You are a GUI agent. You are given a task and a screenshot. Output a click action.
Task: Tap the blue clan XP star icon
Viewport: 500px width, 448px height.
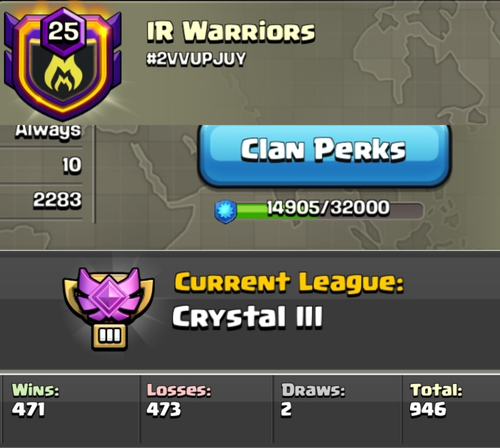click(x=225, y=212)
